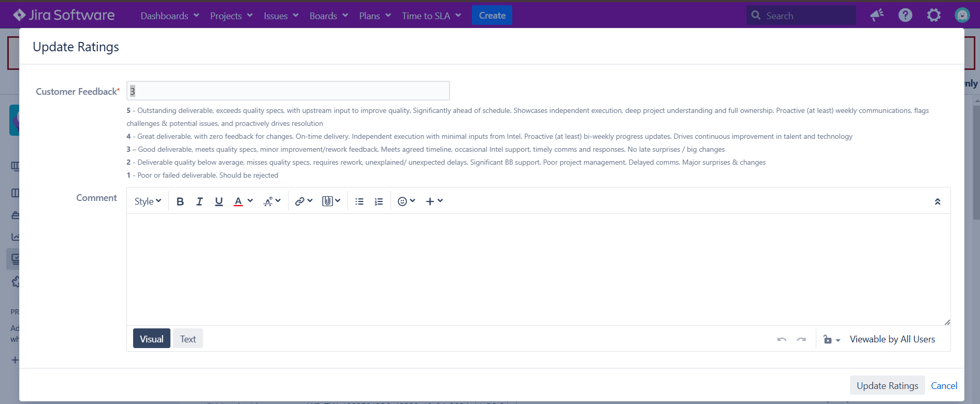The image size is (980, 404).
Task: Switch to Text editor mode
Action: coord(188,339)
